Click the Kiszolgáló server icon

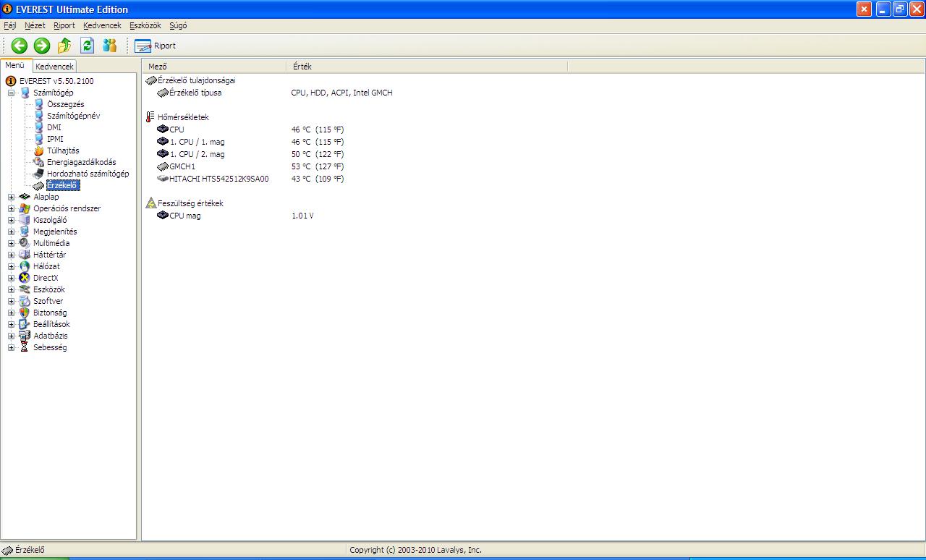25,220
